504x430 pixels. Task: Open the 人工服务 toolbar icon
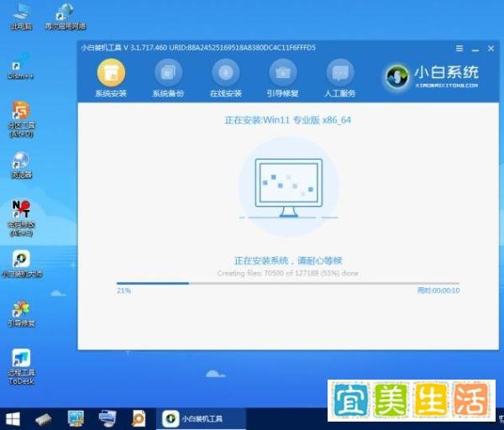point(340,73)
